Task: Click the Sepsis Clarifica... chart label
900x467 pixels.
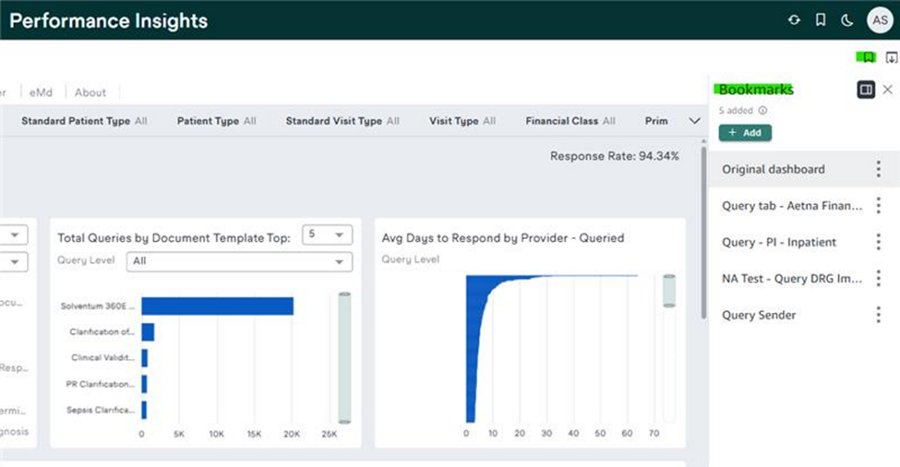Action: coord(100,410)
